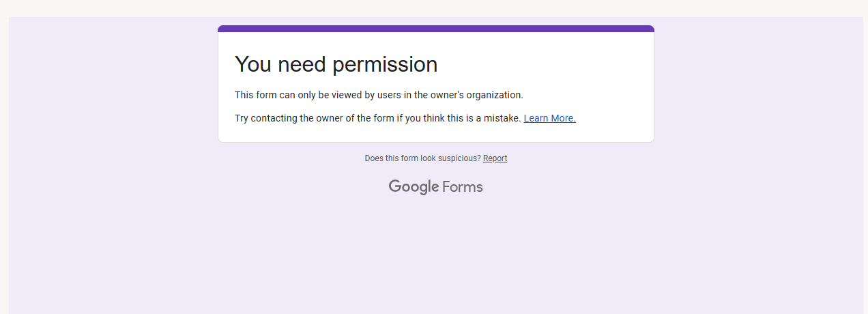Image resolution: width=868 pixels, height=314 pixels.
Task: Click the Google Forms logo
Action: tap(435, 186)
